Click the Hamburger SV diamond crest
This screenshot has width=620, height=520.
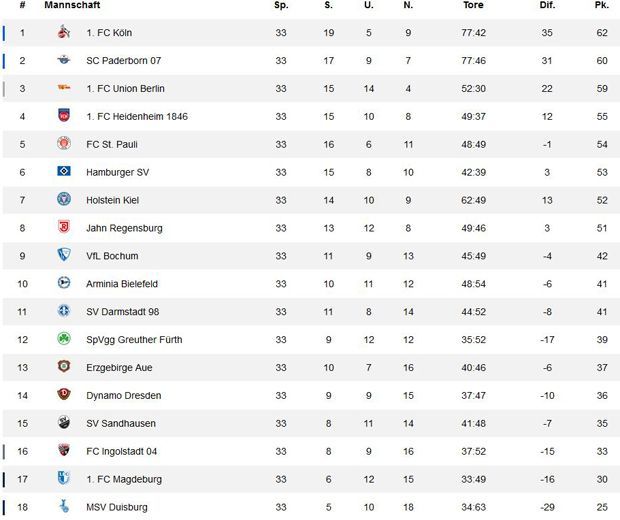63,172
